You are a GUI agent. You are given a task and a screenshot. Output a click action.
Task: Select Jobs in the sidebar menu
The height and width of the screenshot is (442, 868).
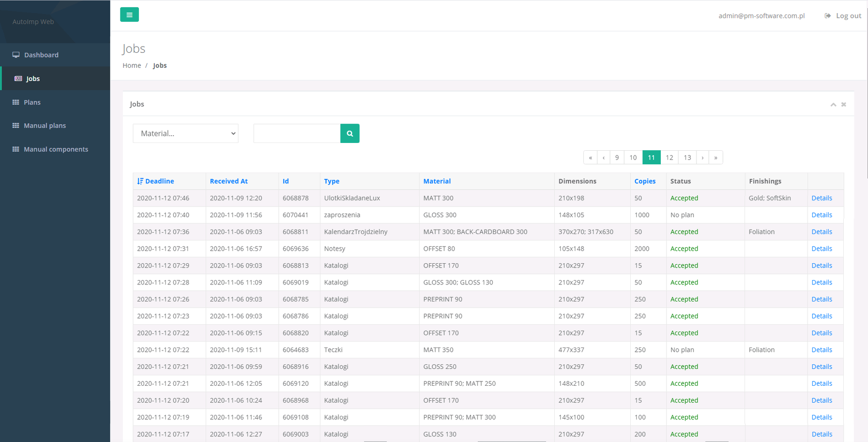[x=33, y=79]
